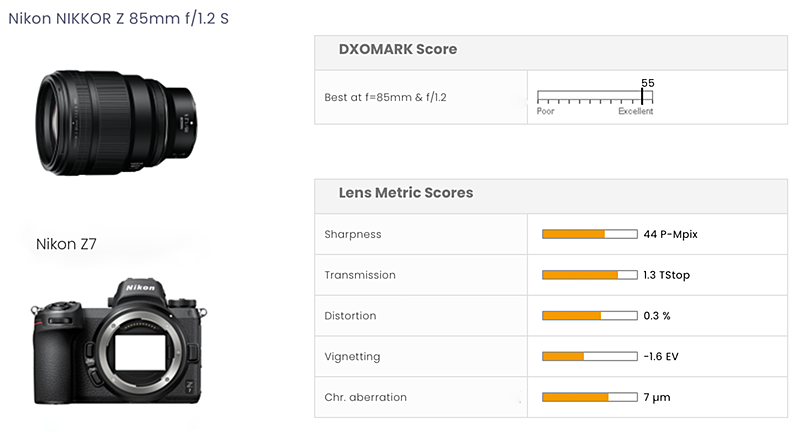Click the Vignetting score bar

589,357
